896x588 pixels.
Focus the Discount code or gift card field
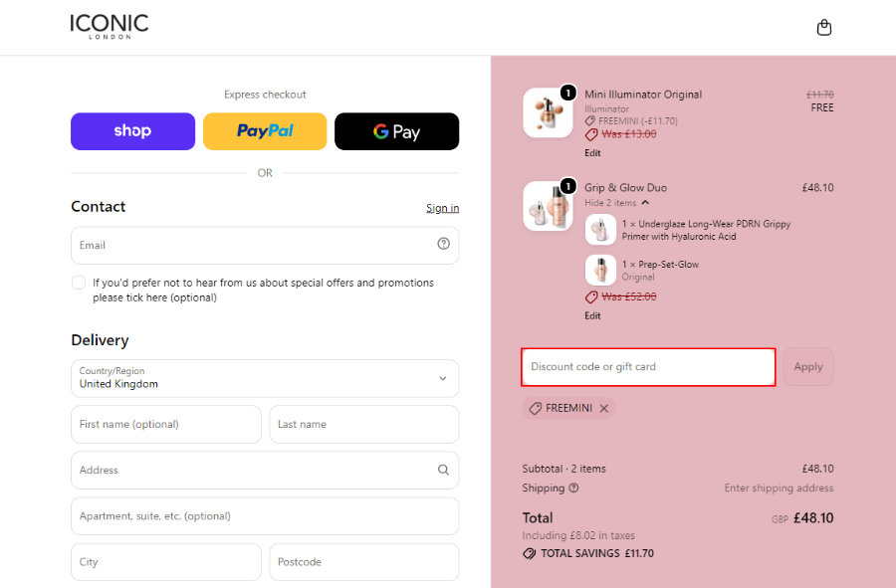point(648,366)
